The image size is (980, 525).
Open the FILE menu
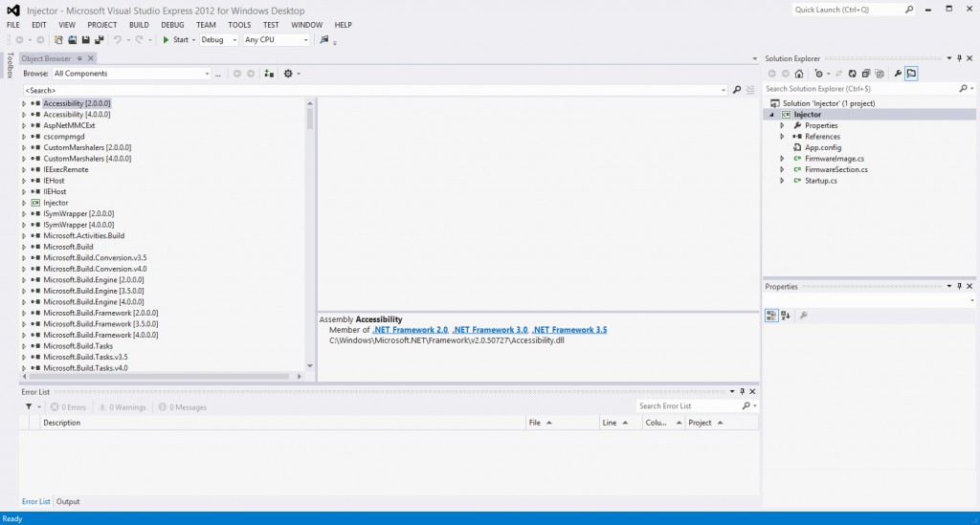pyautogui.click(x=13, y=25)
